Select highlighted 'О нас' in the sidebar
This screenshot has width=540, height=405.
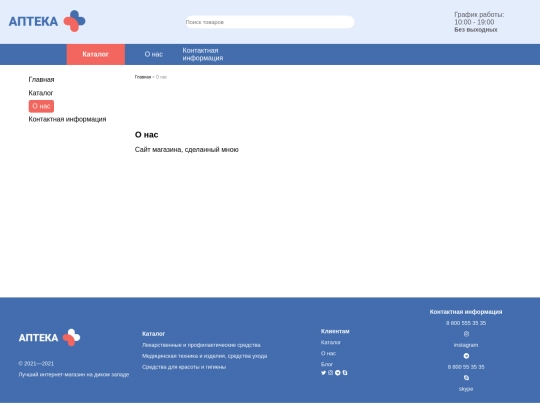pyautogui.click(x=41, y=106)
